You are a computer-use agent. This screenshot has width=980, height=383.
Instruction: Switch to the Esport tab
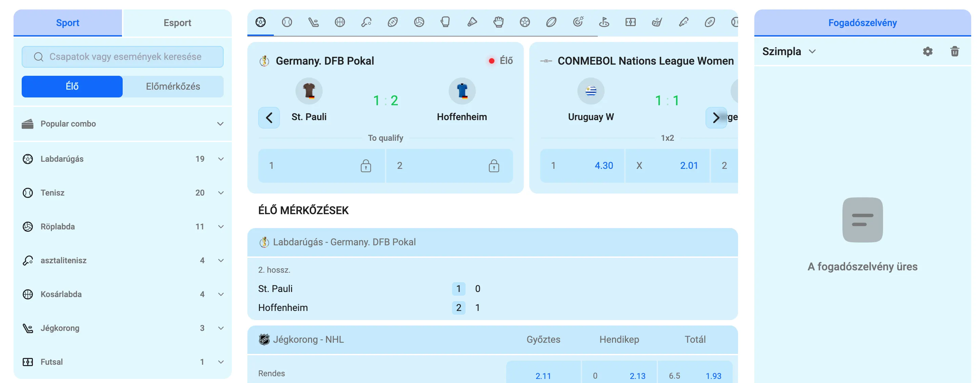coord(177,23)
